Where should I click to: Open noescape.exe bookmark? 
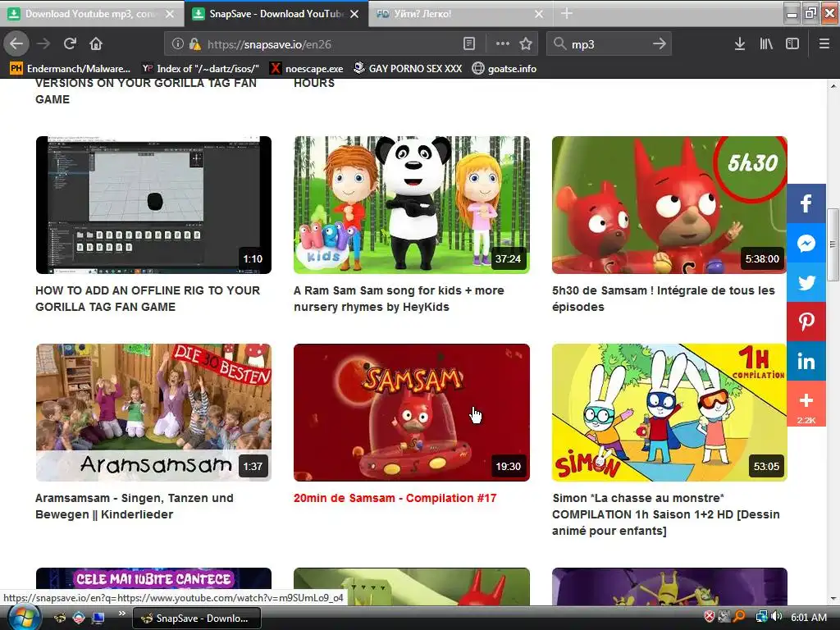pos(307,69)
